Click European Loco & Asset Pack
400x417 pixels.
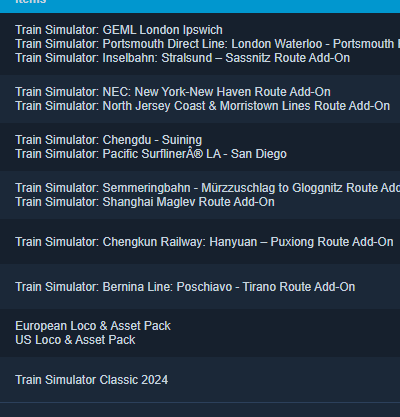tap(93, 326)
